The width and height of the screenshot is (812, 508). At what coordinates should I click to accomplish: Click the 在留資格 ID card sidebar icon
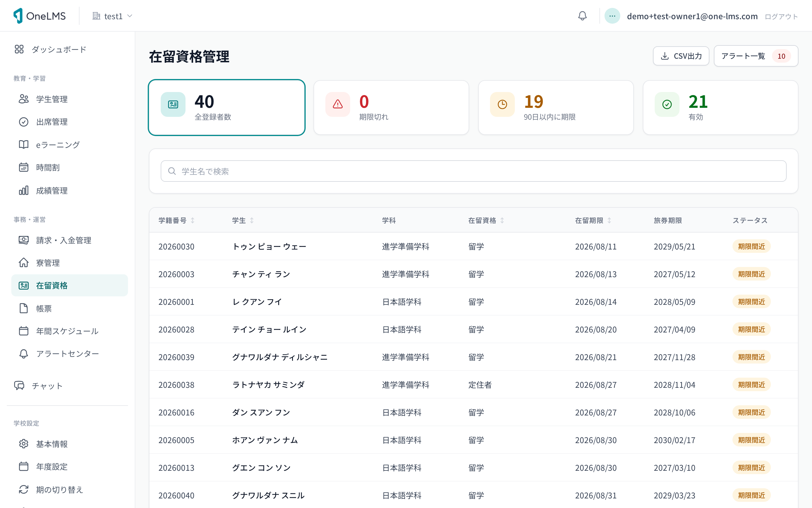(x=23, y=286)
